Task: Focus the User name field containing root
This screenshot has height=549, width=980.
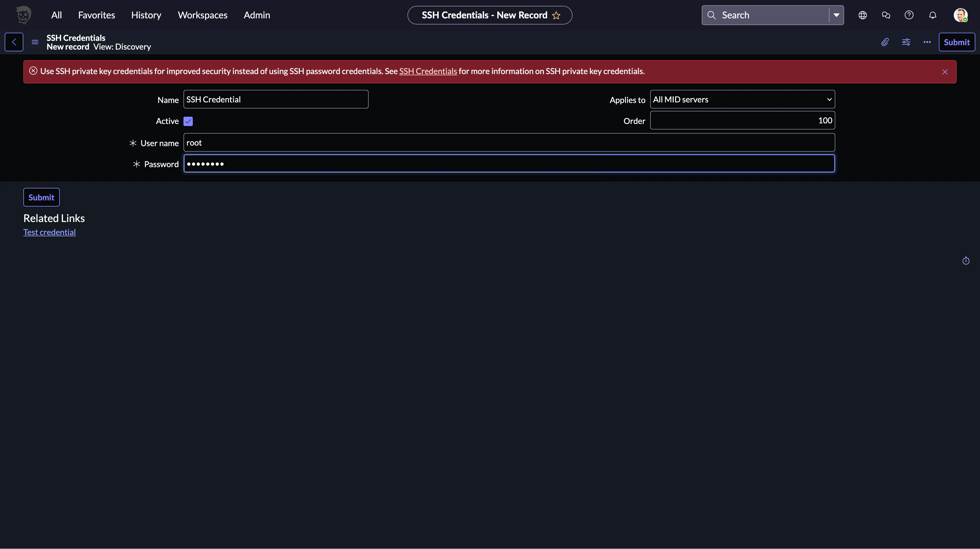Action: 509,142
